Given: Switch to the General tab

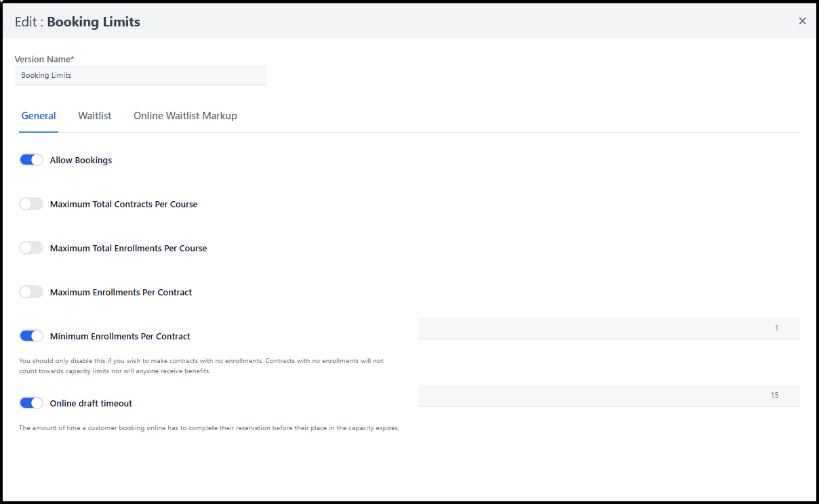Looking at the screenshot, I should tap(39, 116).
